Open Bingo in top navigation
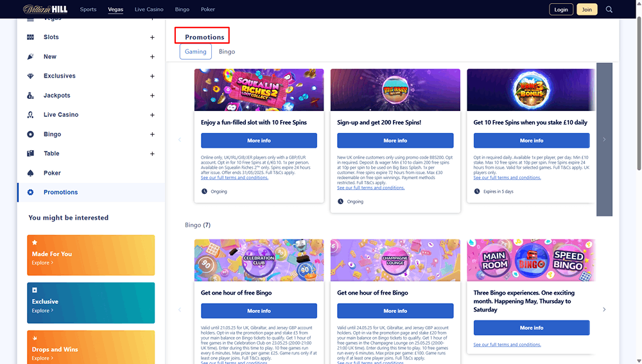The height and width of the screenshot is (364, 642). click(x=182, y=9)
